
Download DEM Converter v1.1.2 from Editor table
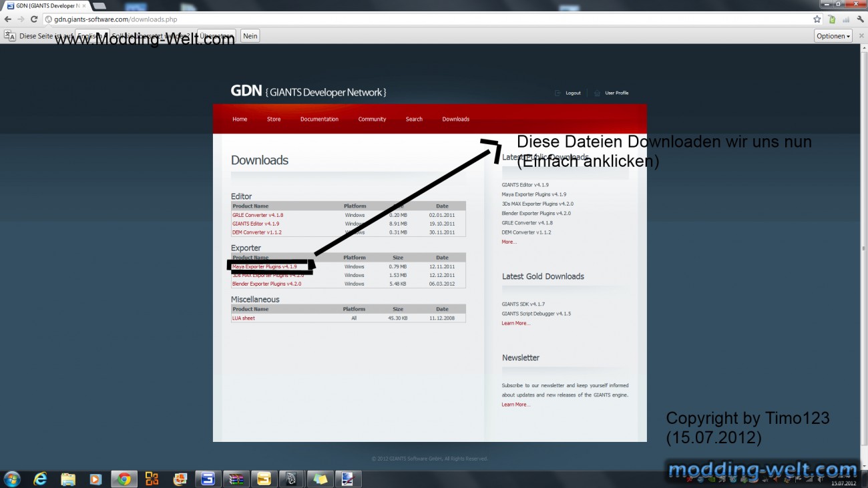257,232
